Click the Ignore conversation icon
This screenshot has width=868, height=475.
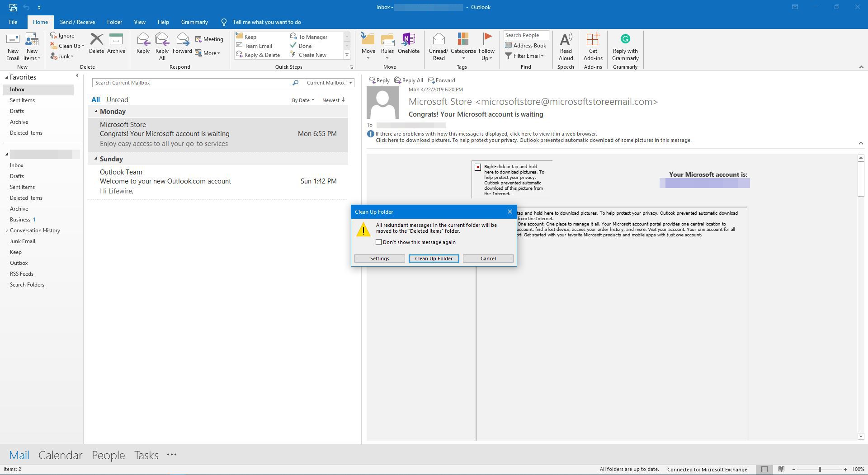pos(54,35)
